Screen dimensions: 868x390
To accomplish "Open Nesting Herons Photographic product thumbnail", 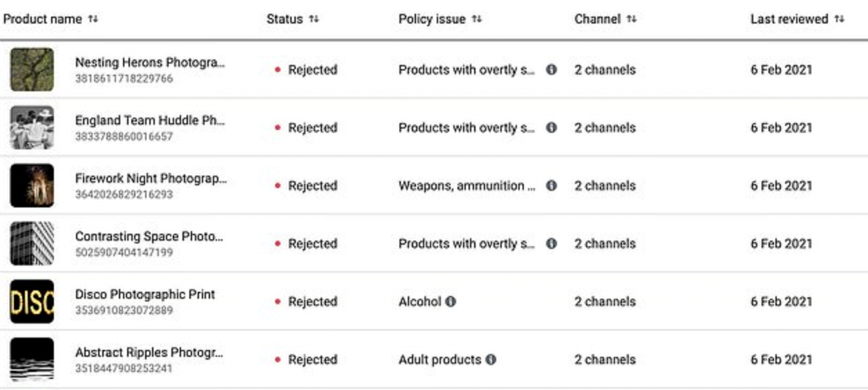I will point(32,70).
